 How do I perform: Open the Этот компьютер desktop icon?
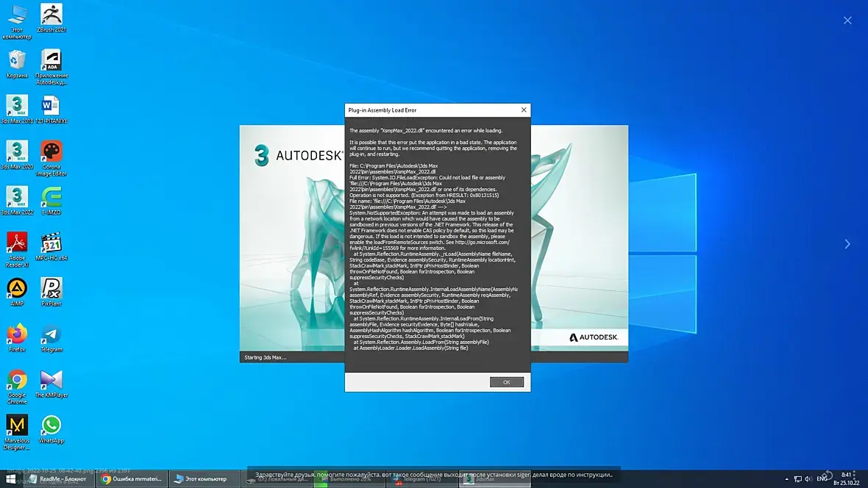tap(17, 21)
